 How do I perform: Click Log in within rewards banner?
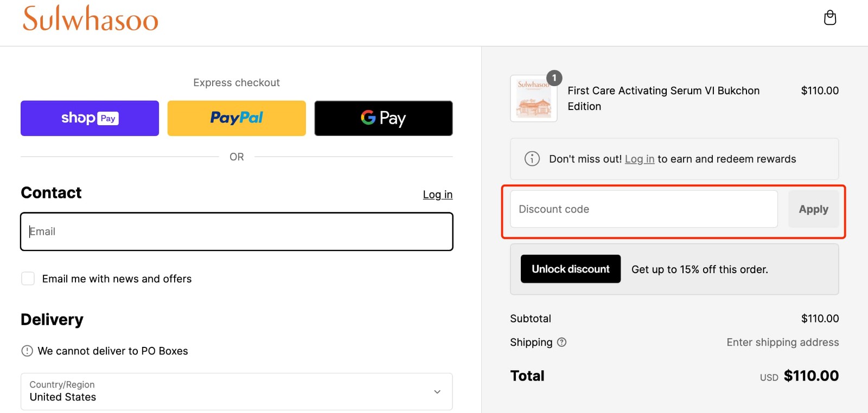[x=639, y=159]
